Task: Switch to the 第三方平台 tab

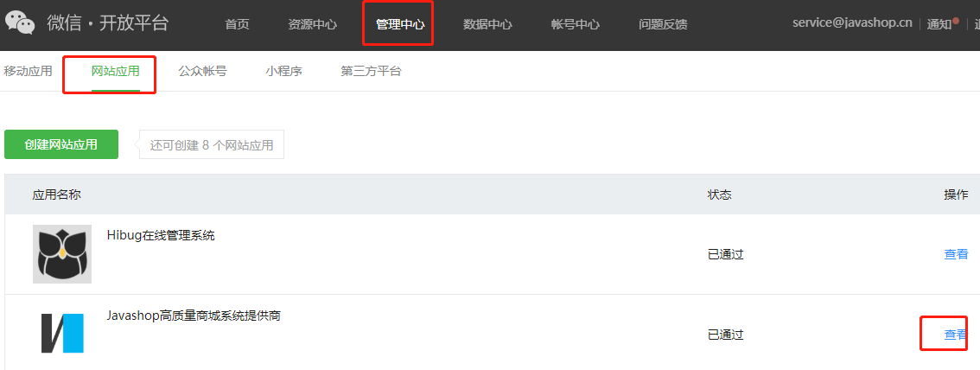Action: coord(371,71)
